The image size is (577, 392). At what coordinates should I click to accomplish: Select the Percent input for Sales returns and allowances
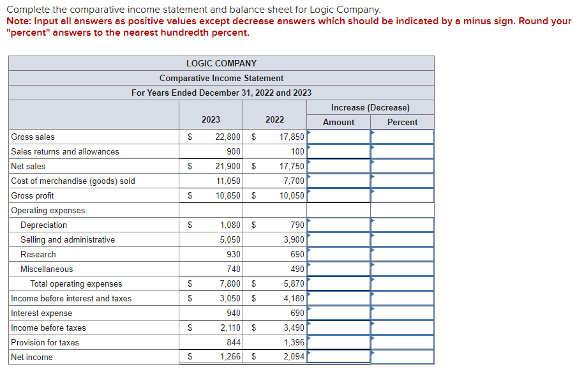click(x=403, y=151)
